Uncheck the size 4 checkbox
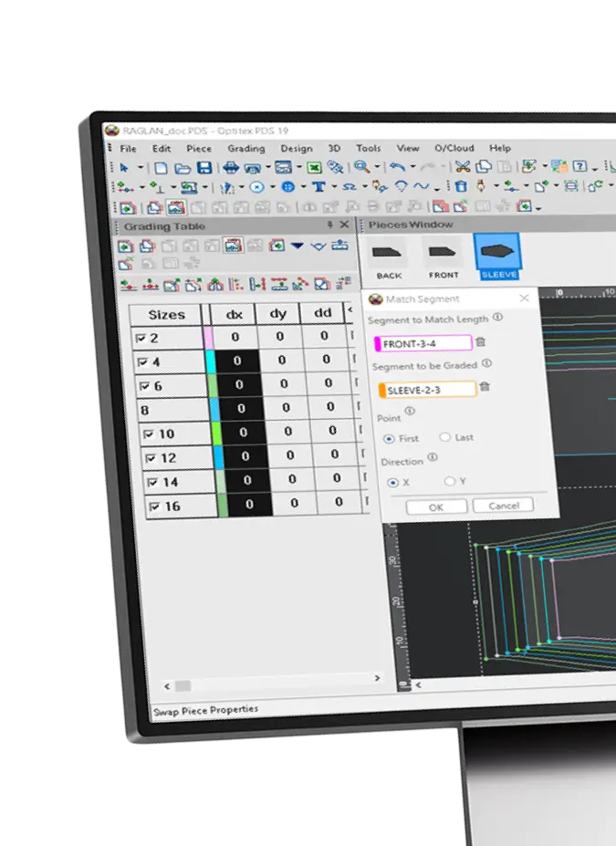616x846 pixels. click(141, 362)
